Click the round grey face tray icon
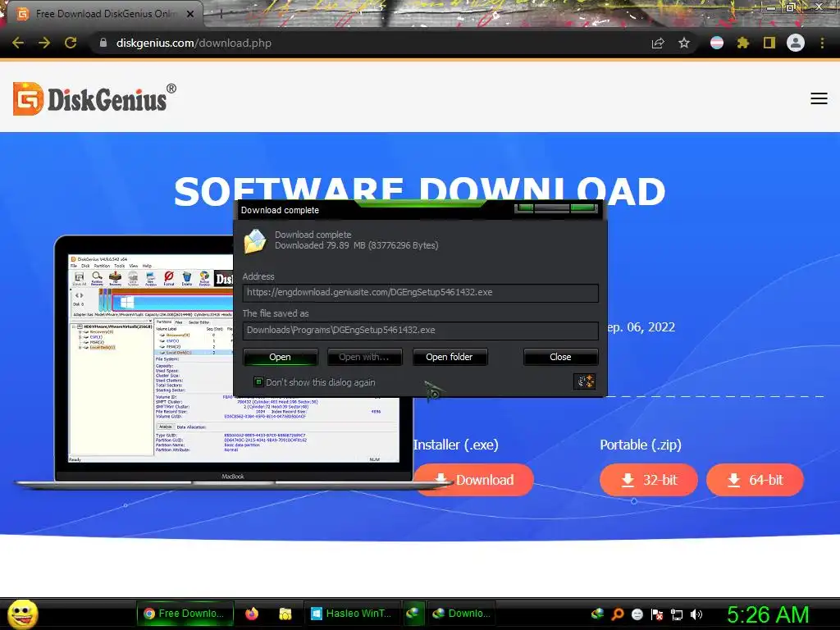 [637, 614]
